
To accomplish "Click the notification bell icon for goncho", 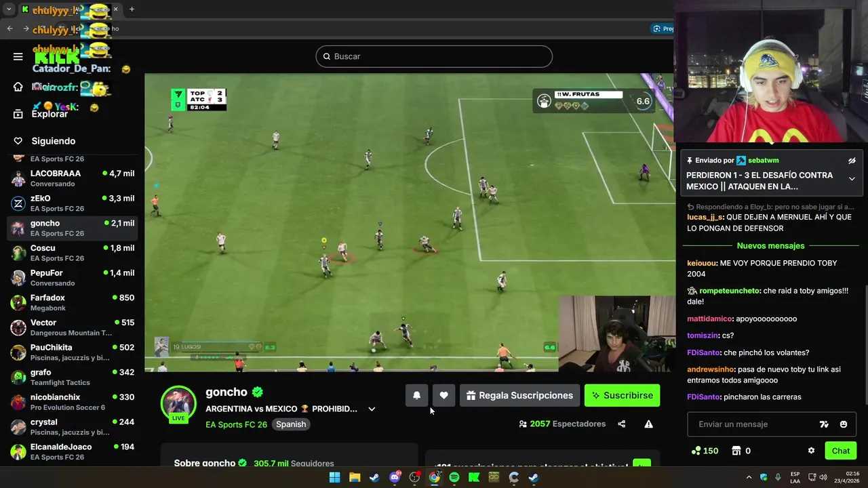I will click(x=417, y=395).
